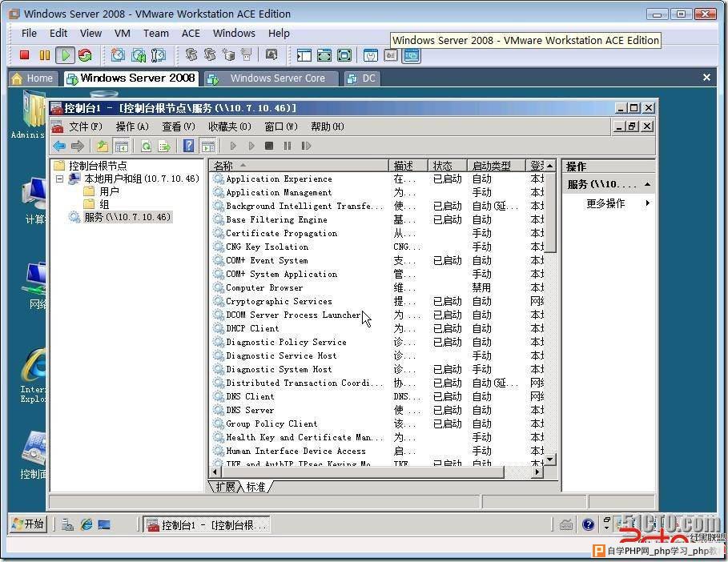Select the 组 folder in tree
This screenshot has height=562, width=728.
pos(104,204)
